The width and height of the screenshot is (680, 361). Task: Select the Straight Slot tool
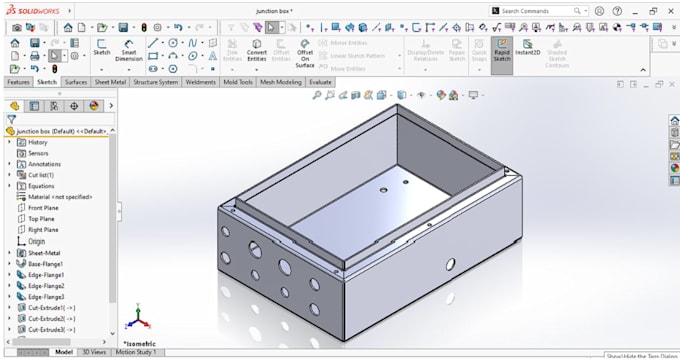pos(153,69)
